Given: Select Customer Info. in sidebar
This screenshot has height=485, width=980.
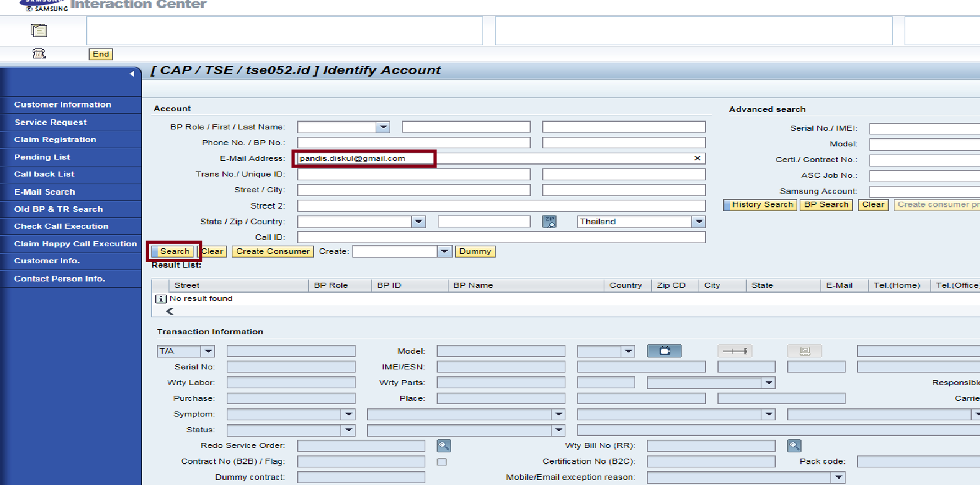Looking at the screenshot, I should pos(47,261).
